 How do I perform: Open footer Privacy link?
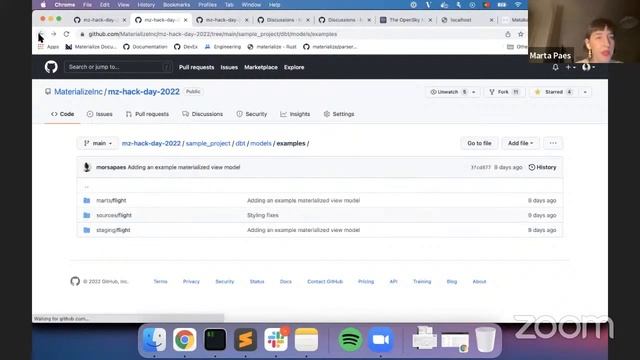191,282
